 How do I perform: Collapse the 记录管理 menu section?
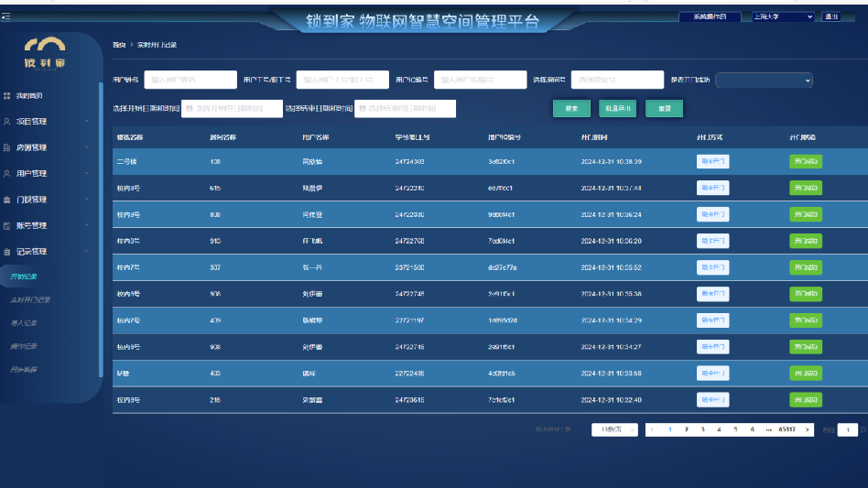click(x=87, y=251)
